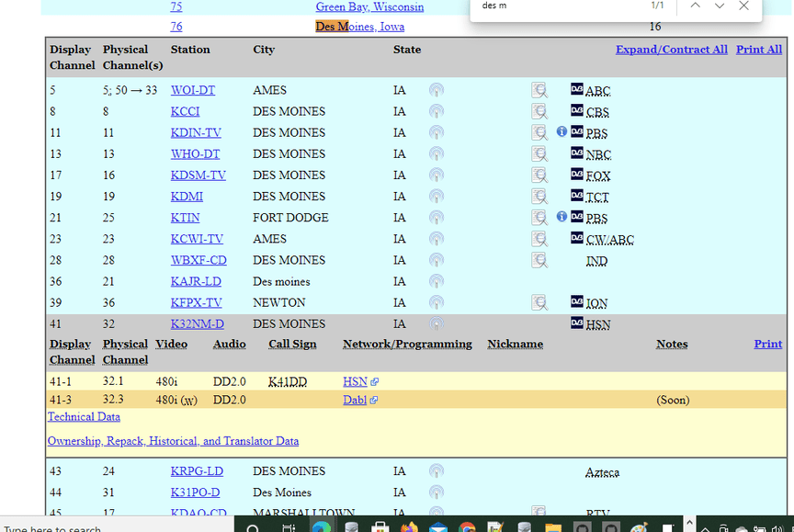Click the magnifier icon in the WOI-DT row
The image size is (794, 532).
[539, 90]
